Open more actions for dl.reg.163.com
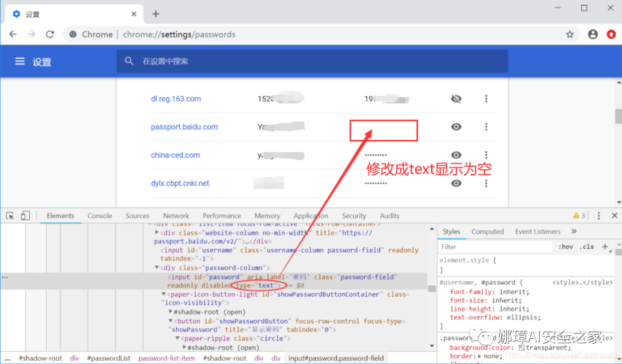This screenshot has width=622, height=364. point(486,98)
